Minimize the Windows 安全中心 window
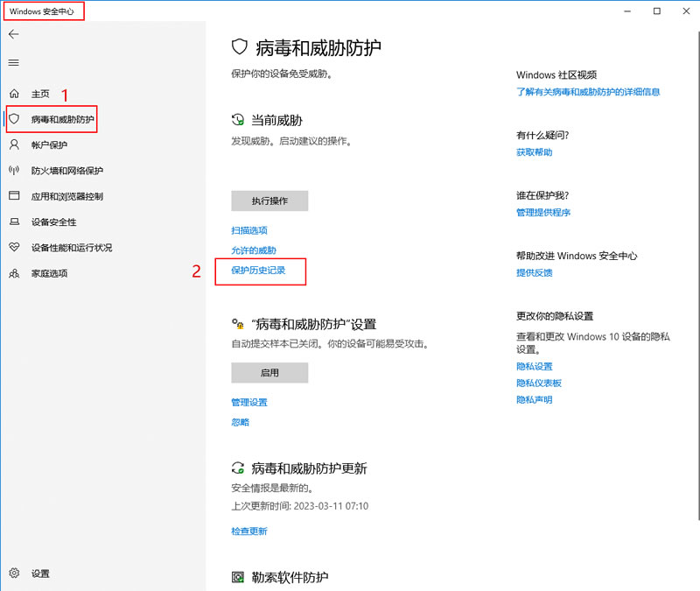700x591 pixels. click(x=627, y=11)
